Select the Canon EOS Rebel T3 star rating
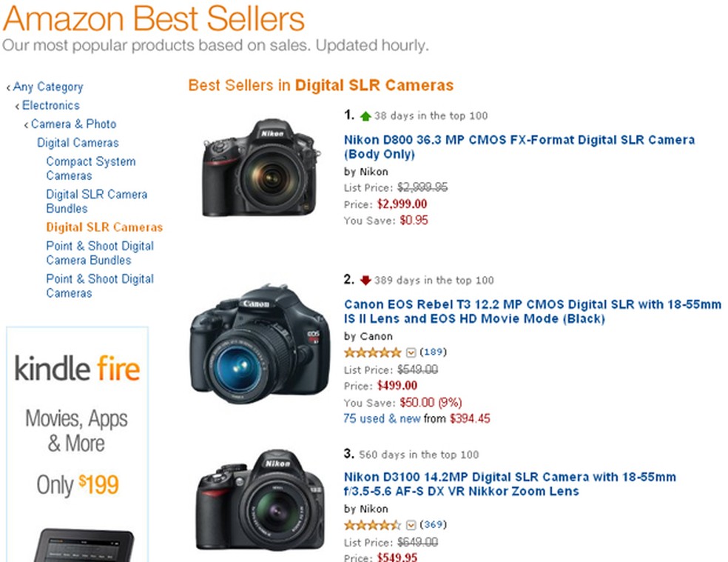 click(x=372, y=352)
